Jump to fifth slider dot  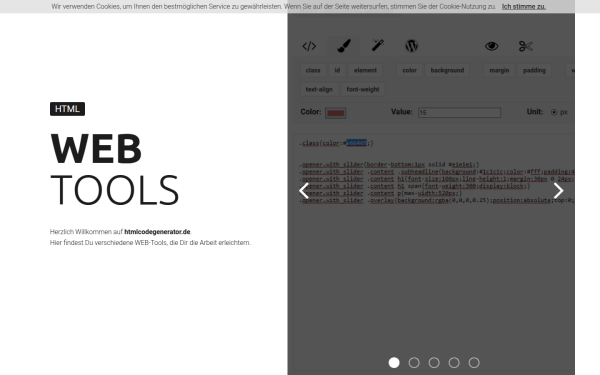474,362
